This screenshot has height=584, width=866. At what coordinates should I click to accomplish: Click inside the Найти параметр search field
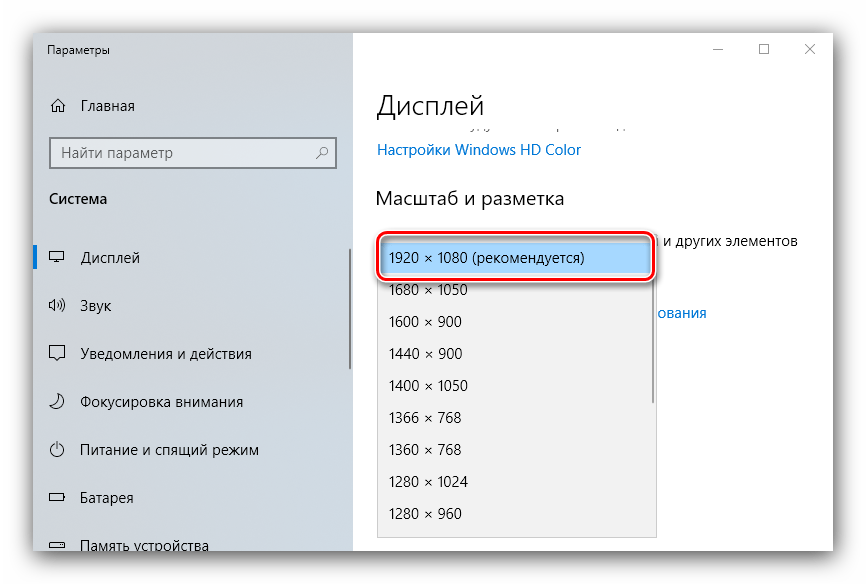(180, 153)
